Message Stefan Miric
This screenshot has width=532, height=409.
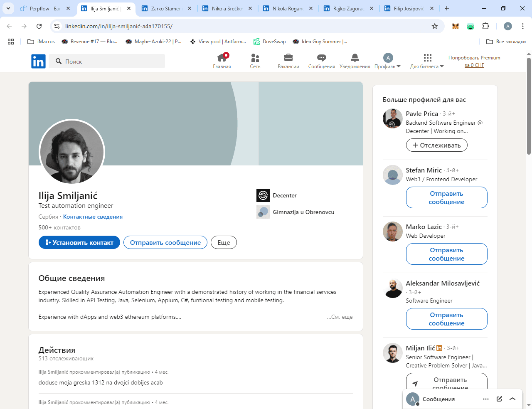(446, 197)
